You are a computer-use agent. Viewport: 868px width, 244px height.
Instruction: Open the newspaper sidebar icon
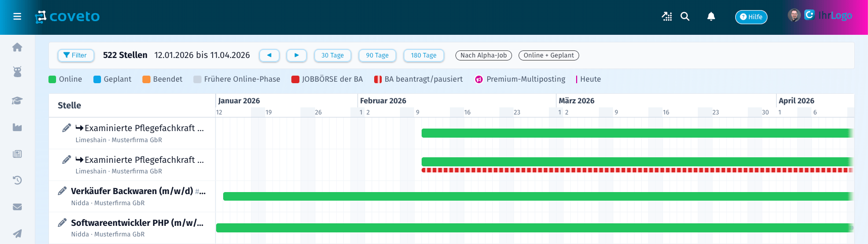(17, 154)
